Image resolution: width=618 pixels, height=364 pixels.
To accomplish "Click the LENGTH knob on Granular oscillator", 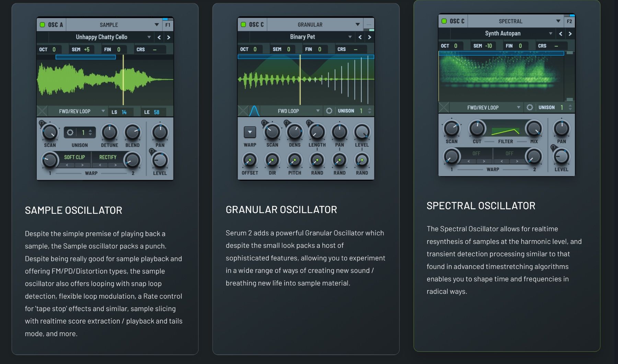I will [317, 132].
